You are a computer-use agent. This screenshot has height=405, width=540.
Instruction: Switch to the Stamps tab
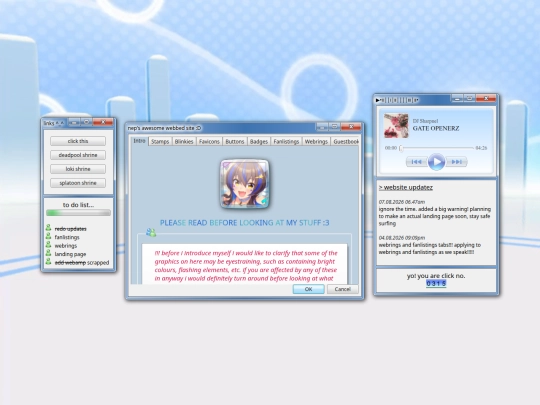160,142
